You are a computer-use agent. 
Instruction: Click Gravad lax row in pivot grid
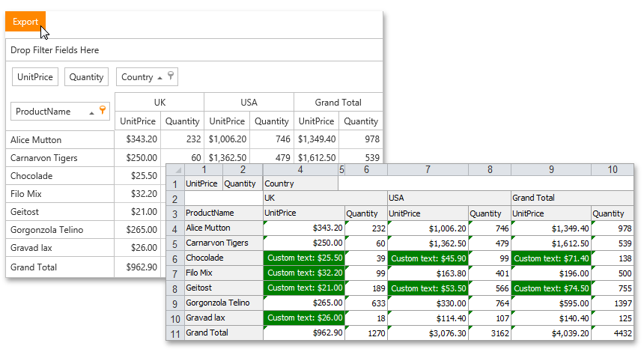click(x=60, y=248)
